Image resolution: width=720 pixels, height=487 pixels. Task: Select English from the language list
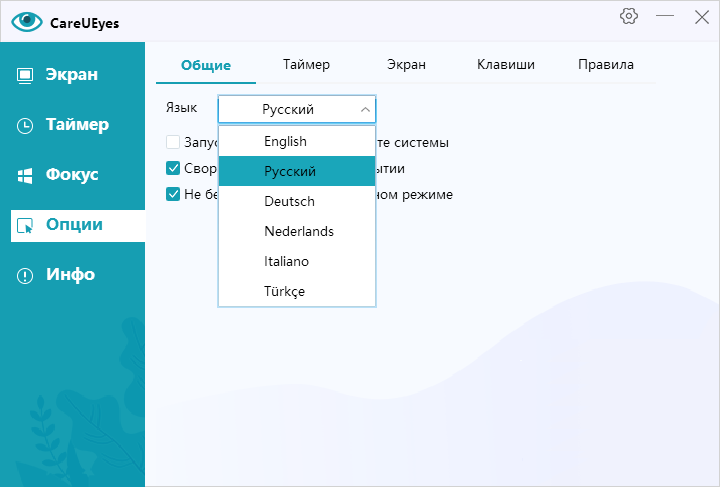pyautogui.click(x=297, y=141)
